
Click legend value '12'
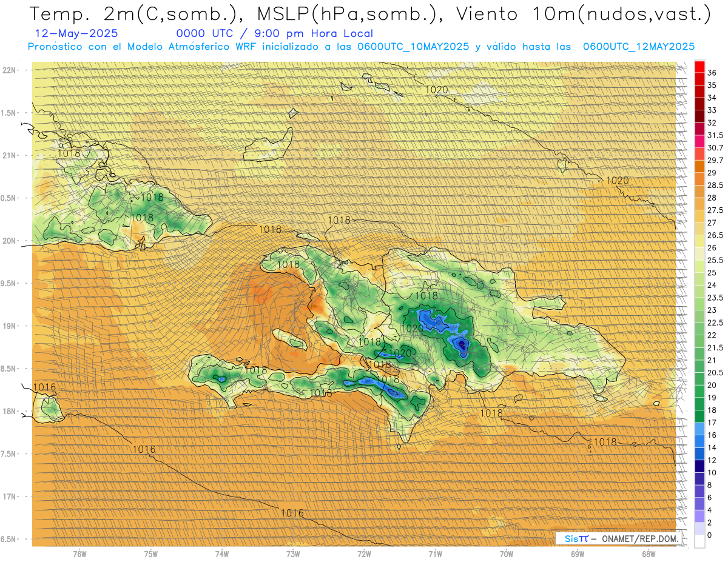712,460
